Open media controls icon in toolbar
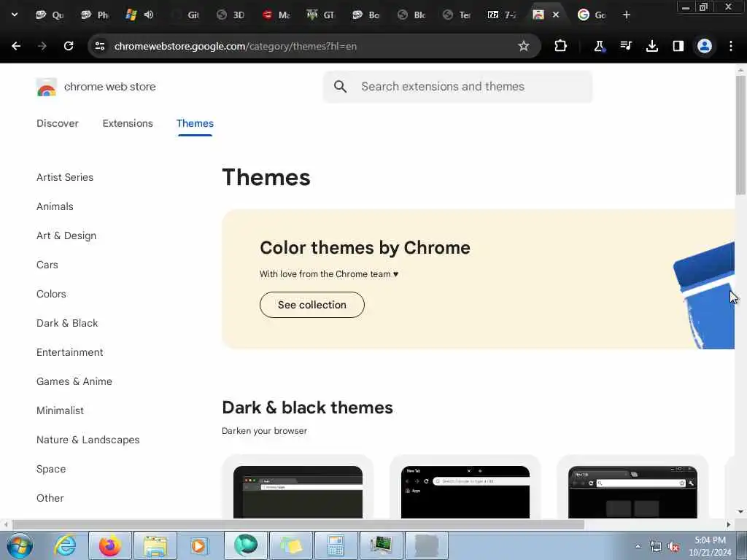The width and height of the screenshot is (747, 560). click(x=625, y=46)
